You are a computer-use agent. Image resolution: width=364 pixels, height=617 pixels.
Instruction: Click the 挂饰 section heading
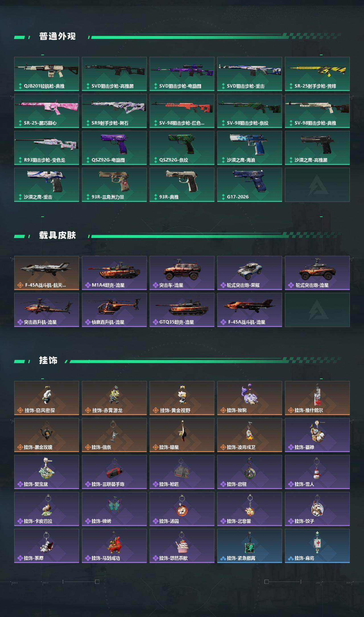(x=48, y=361)
